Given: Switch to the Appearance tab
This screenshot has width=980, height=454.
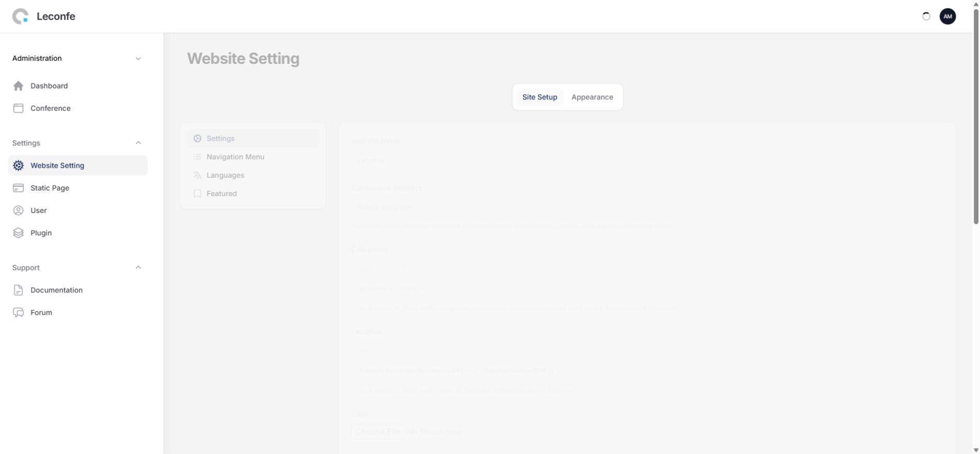Looking at the screenshot, I should 592,97.
